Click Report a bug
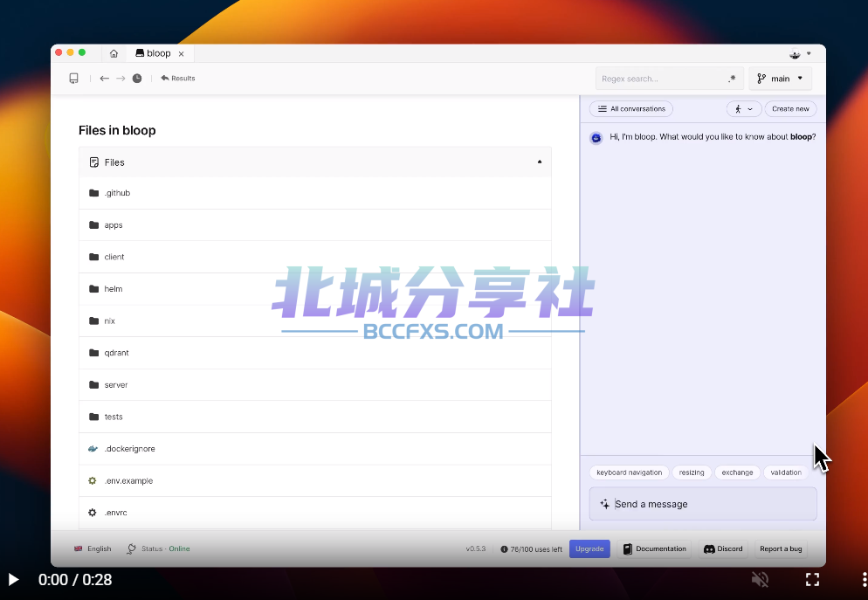 tap(781, 548)
